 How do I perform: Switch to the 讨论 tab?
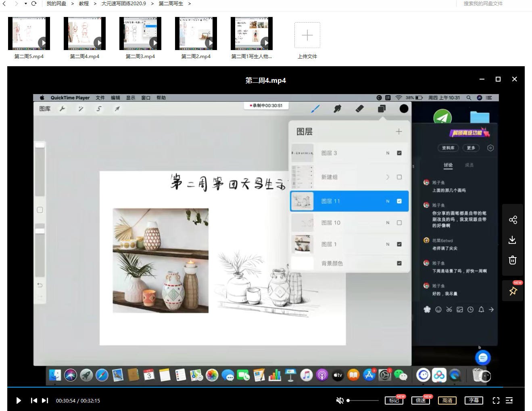coord(448,165)
